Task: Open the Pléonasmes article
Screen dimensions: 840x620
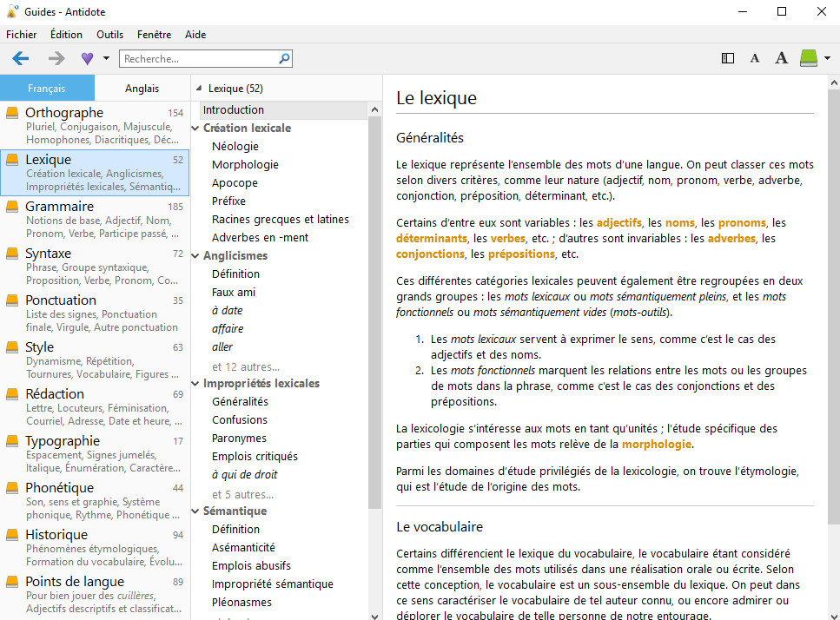Action: pos(241,602)
